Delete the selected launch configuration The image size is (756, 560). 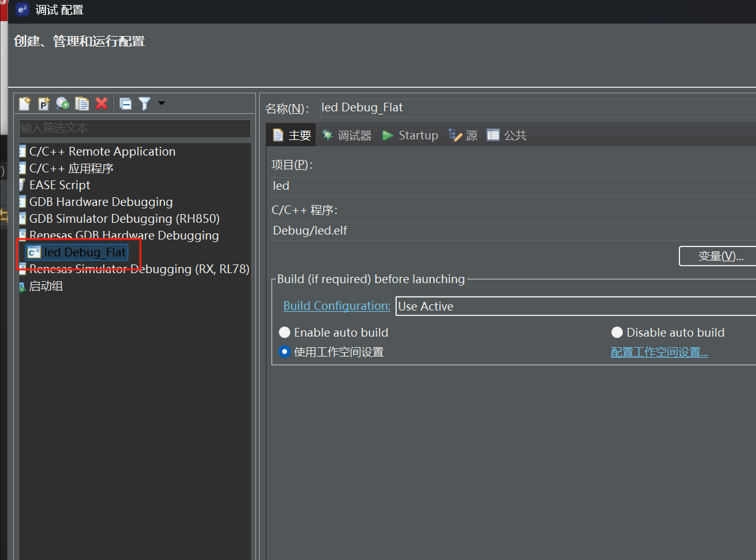coord(102,104)
